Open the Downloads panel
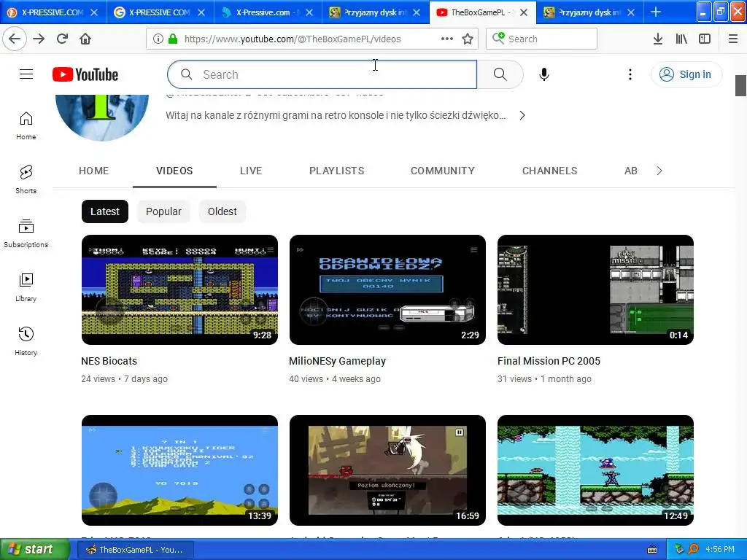 pyautogui.click(x=658, y=39)
